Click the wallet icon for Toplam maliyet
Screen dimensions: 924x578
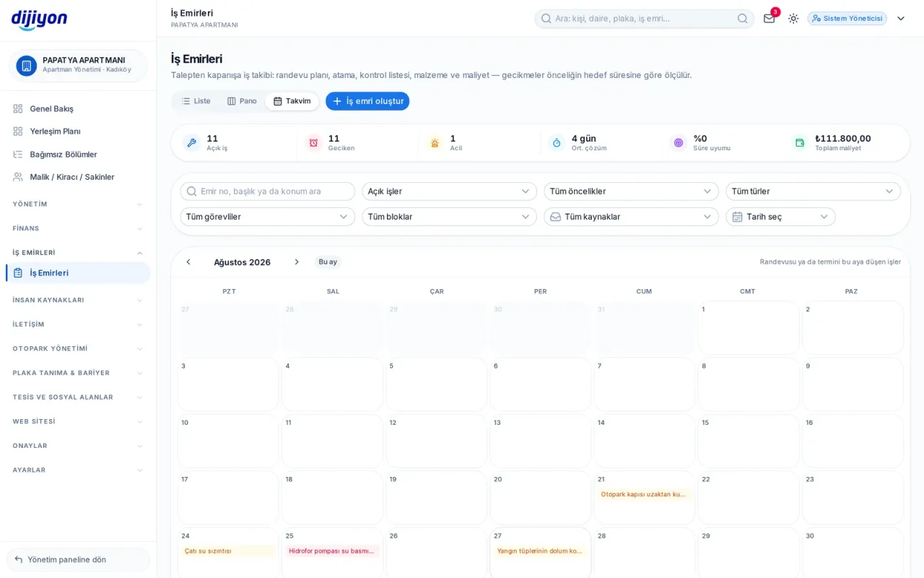tap(800, 143)
